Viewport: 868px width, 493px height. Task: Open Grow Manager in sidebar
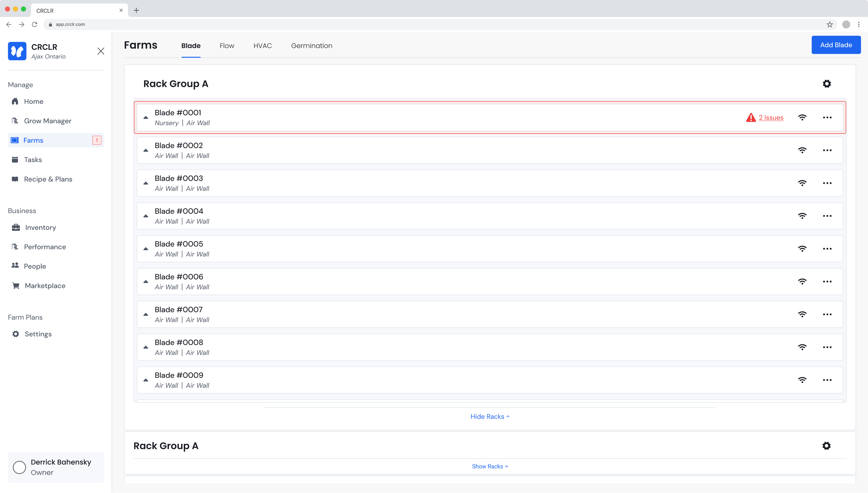click(x=48, y=121)
